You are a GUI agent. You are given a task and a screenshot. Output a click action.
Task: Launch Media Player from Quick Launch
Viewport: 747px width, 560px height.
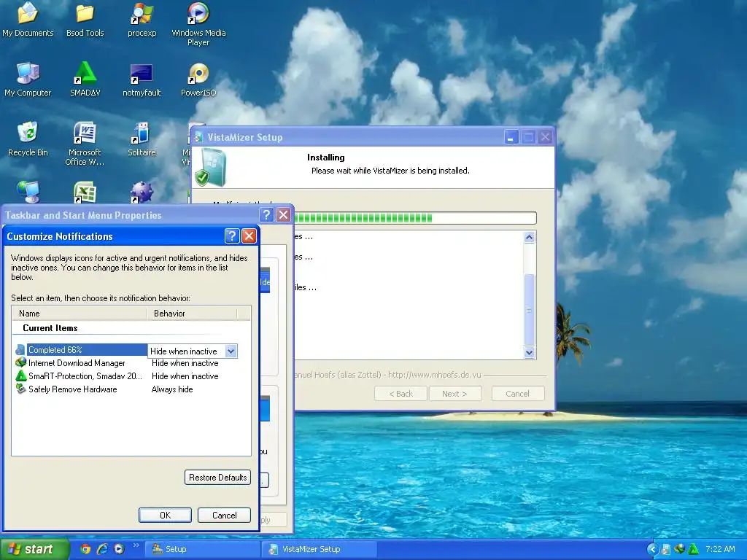pyautogui.click(x=119, y=549)
